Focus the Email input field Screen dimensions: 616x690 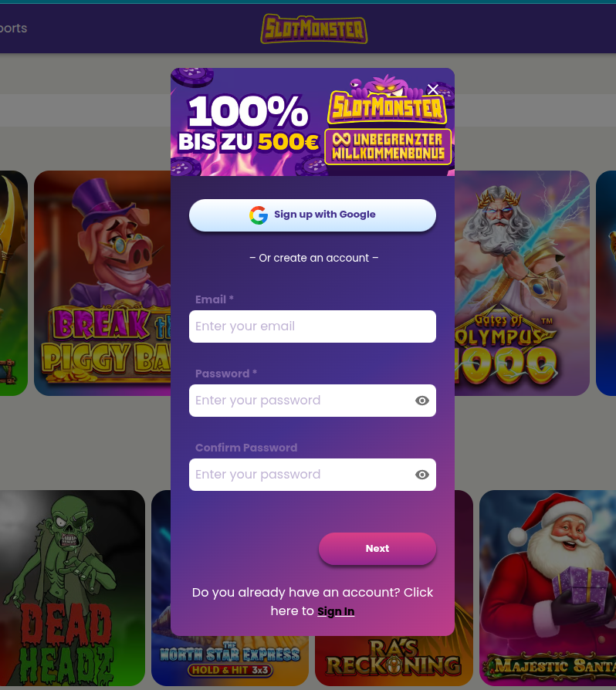(x=313, y=326)
